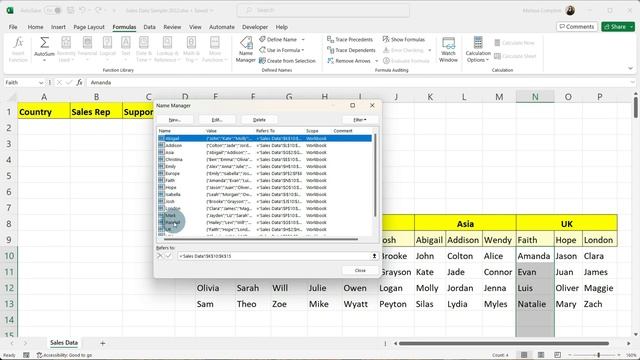Click the user profile picture
This screenshot has width=640, height=360.
click(x=570, y=11)
